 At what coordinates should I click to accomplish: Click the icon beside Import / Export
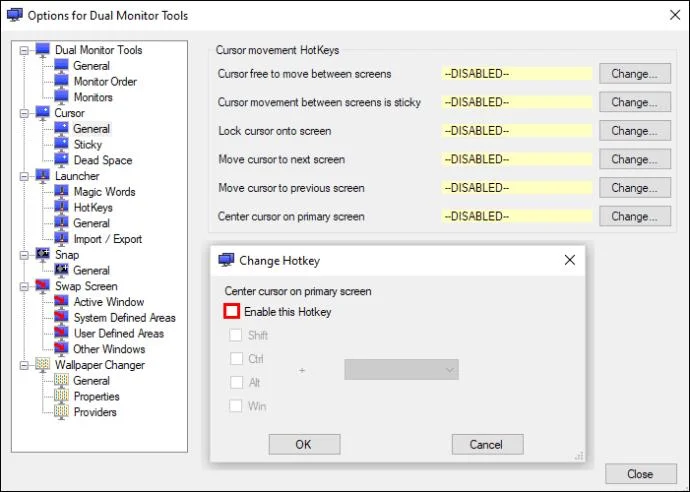pos(61,239)
